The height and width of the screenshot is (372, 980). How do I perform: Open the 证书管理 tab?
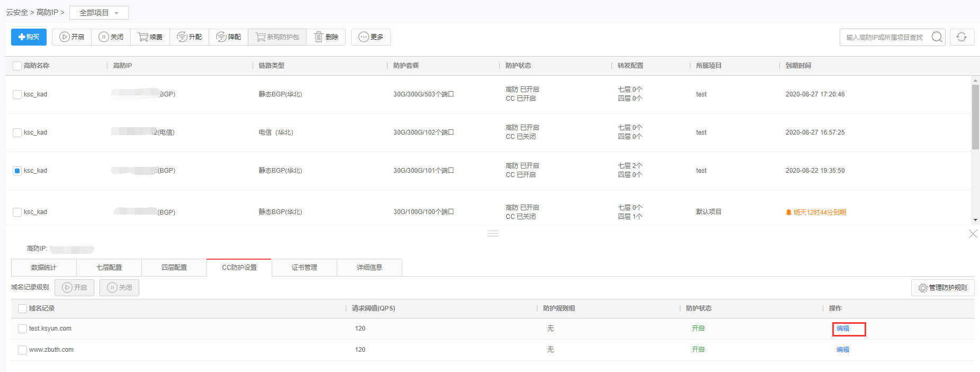(304, 268)
